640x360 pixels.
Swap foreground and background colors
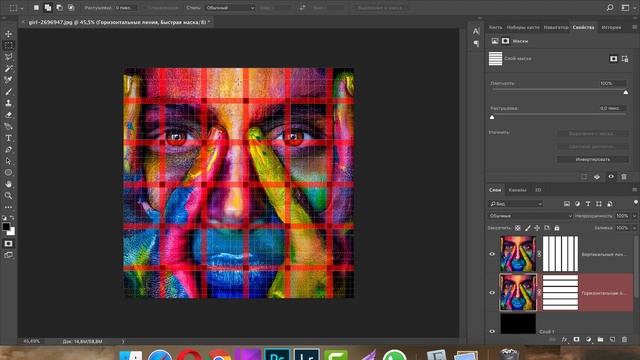point(12,218)
